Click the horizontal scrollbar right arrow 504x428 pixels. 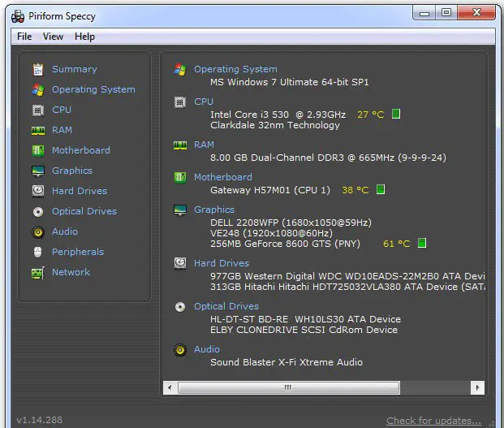pyautogui.click(x=477, y=387)
